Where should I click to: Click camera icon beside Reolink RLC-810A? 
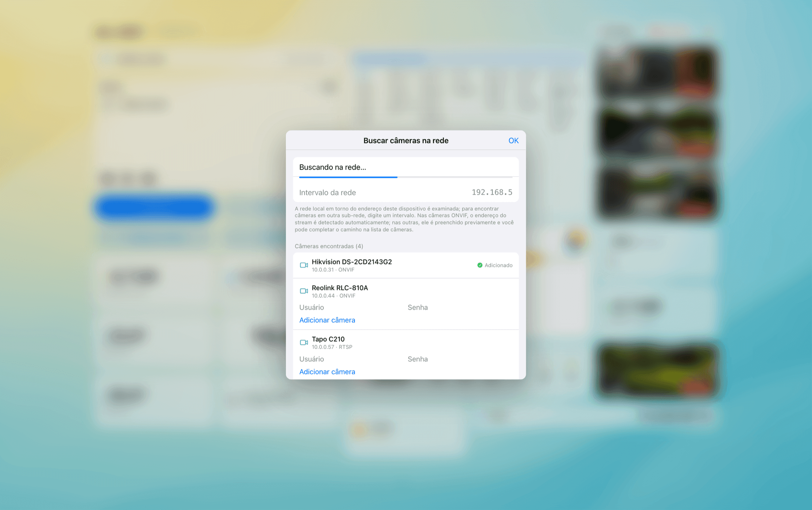304,291
